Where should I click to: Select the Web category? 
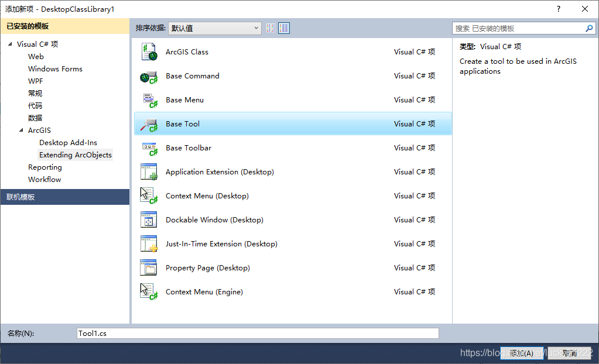tap(36, 57)
